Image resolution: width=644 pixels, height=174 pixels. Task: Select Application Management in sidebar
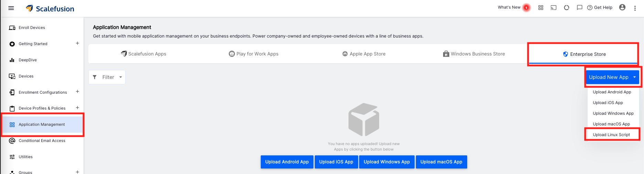click(x=42, y=124)
